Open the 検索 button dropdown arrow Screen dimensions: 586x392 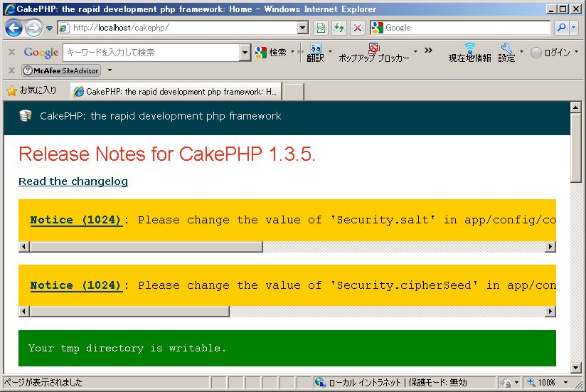(292, 51)
